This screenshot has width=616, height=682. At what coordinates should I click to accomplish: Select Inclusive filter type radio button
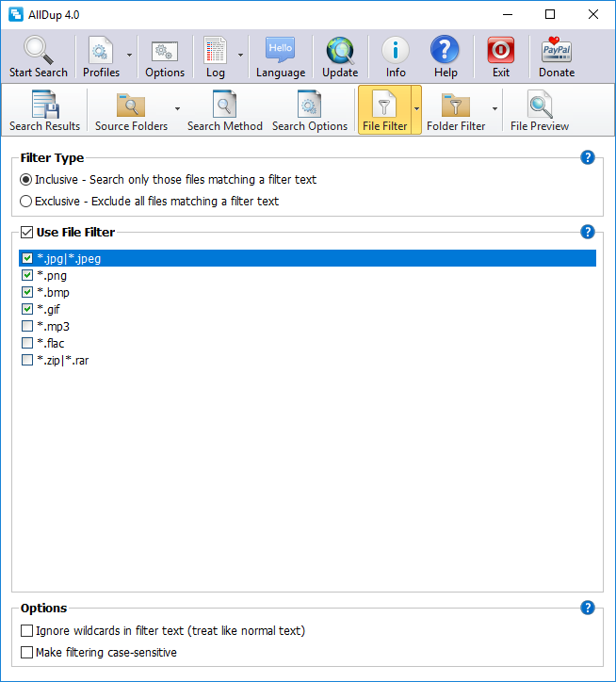[26, 180]
